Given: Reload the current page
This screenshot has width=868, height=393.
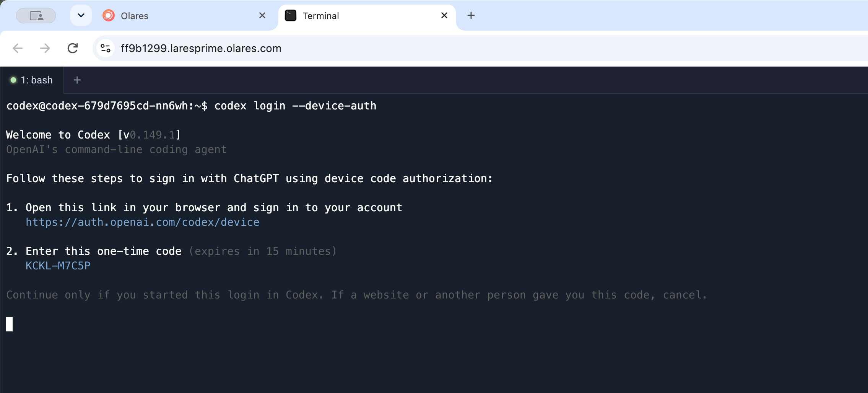Looking at the screenshot, I should tap(73, 48).
